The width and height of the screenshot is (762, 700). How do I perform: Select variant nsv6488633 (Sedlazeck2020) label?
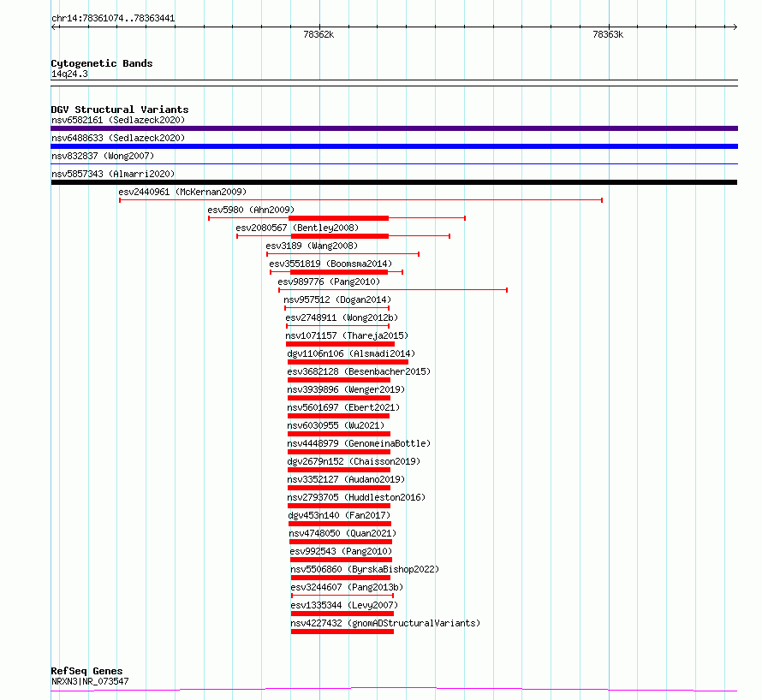point(118,138)
